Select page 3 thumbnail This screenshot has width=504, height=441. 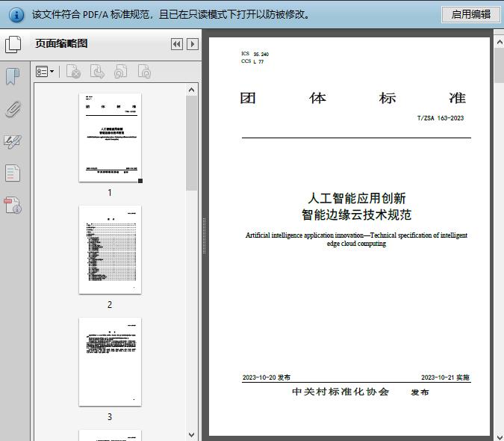110,362
